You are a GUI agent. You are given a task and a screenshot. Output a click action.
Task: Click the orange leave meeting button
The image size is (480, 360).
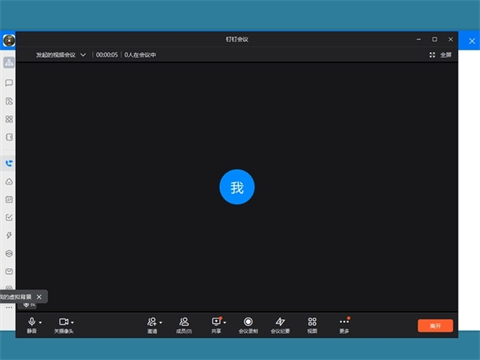point(435,326)
